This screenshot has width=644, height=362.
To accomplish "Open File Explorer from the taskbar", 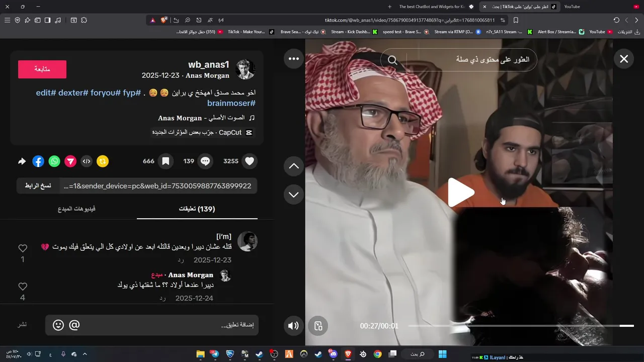I will (x=200, y=354).
